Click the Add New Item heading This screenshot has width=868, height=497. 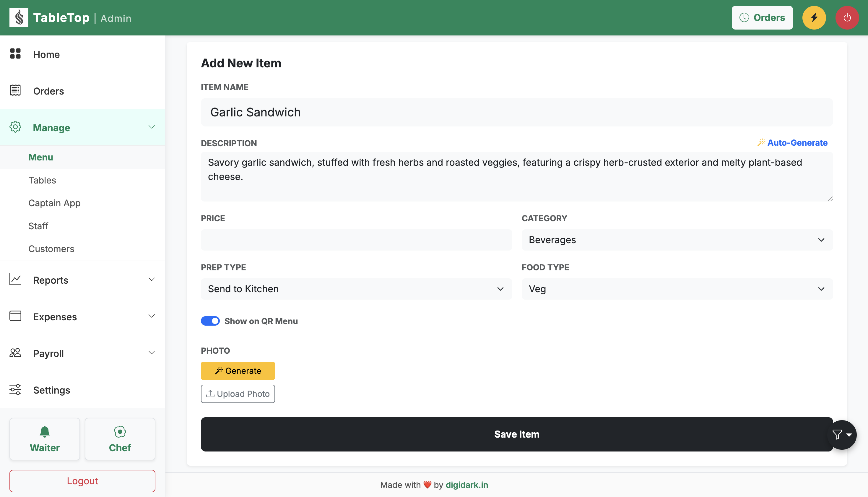(x=241, y=63)
